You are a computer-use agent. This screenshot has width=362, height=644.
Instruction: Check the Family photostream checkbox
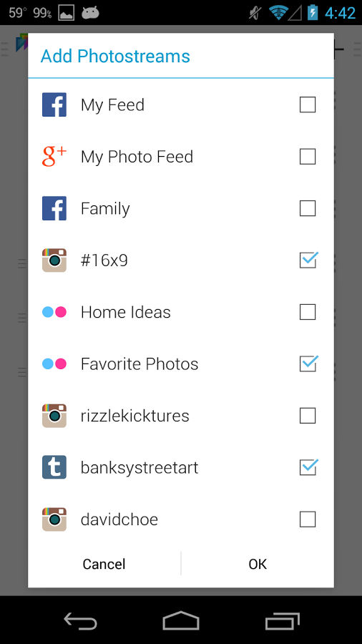click(308, 208)
